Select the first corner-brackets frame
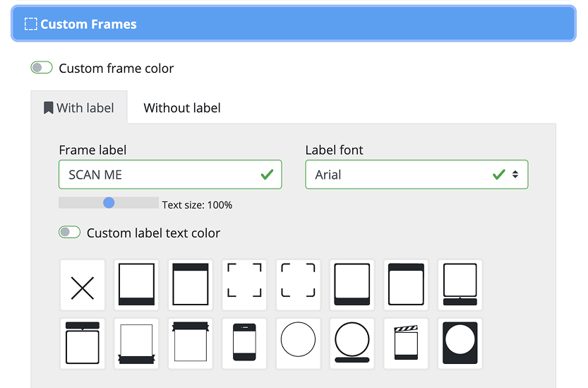The width and height of the screenshot is (588, 388). [244, 286]
